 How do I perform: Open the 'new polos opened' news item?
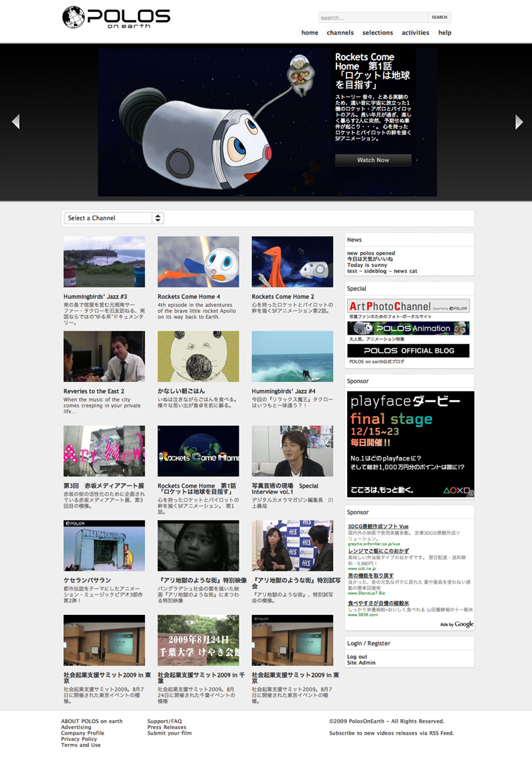[x=370, y=253]
